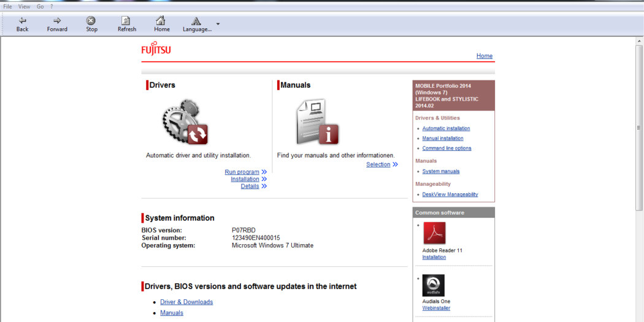Viewport: 644px width, 322px height.
Task: Click the Forward arrow icon
Action: pos(57,20)
